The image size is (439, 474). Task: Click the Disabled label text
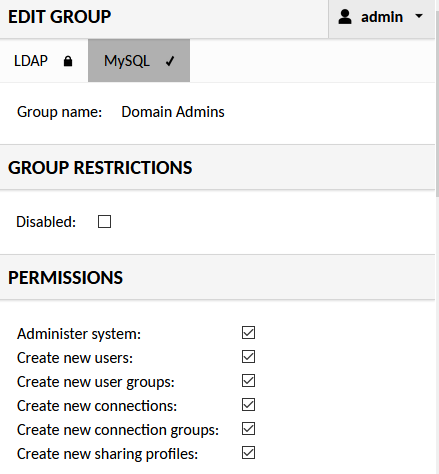pos(46,222)
